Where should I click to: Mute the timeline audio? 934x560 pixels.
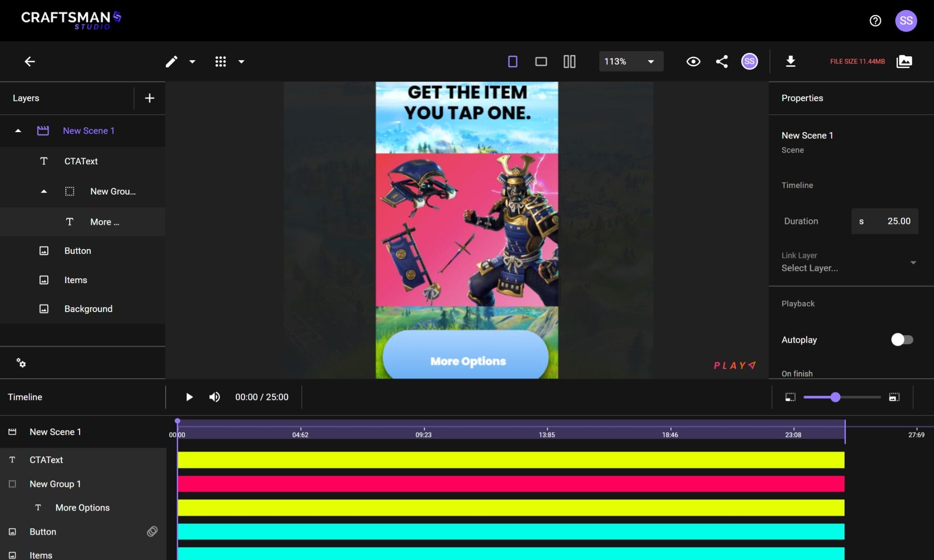(214, 397)
